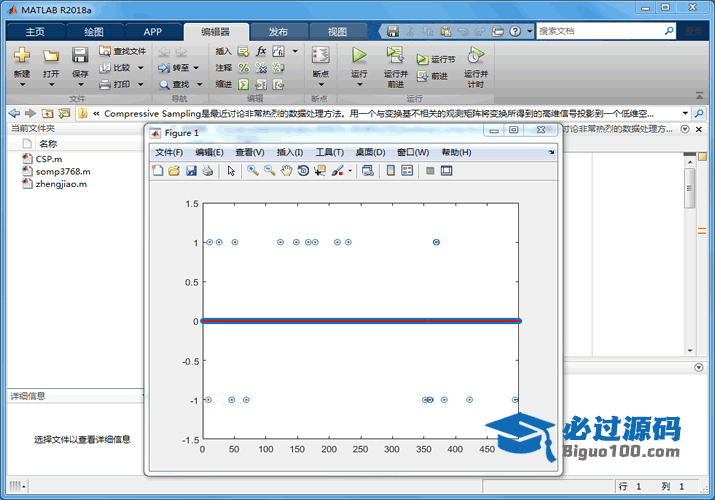Viewport: 715px width, 500px height.
Task: Toggle Insert Colorbar in Figure toolbar
Action: (391, 170)
